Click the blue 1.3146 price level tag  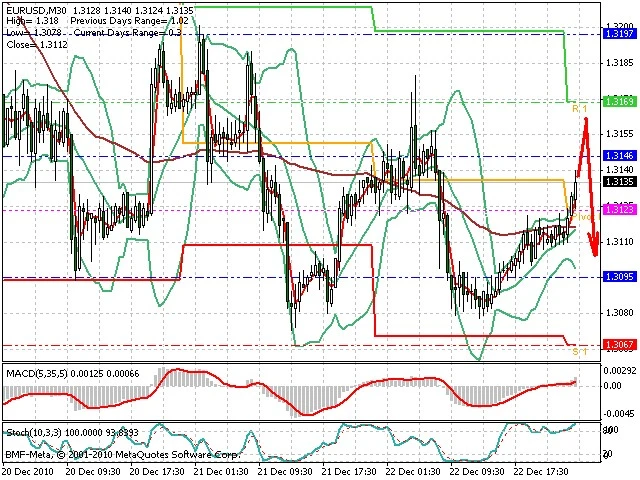click(619, 156)
